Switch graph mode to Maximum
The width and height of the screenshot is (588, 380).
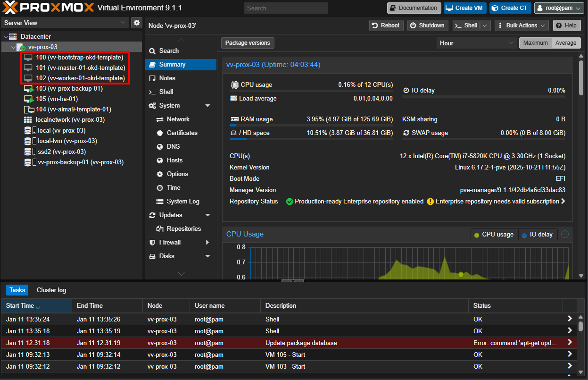point(535,43)
